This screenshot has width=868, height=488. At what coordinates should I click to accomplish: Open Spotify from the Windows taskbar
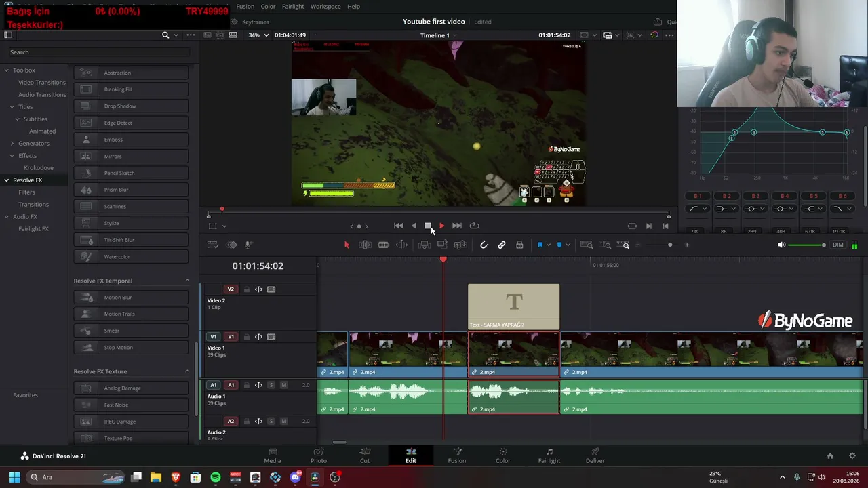(x=216, y=477)
